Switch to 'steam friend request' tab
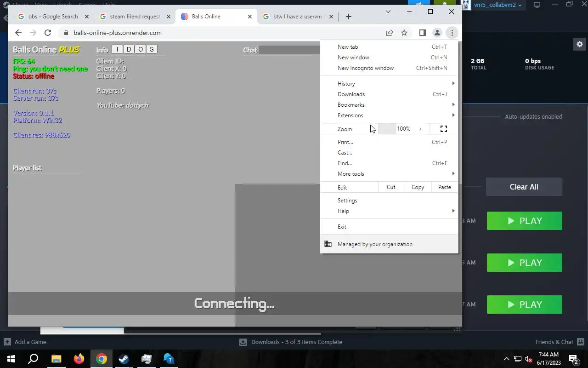 coord(135,17)
